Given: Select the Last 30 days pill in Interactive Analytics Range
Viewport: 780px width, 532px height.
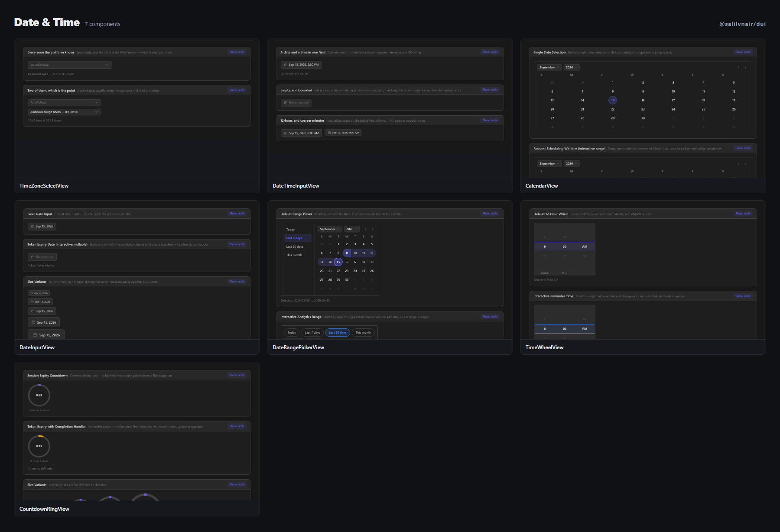Looking at the screenshot, I should click(338, 333).
